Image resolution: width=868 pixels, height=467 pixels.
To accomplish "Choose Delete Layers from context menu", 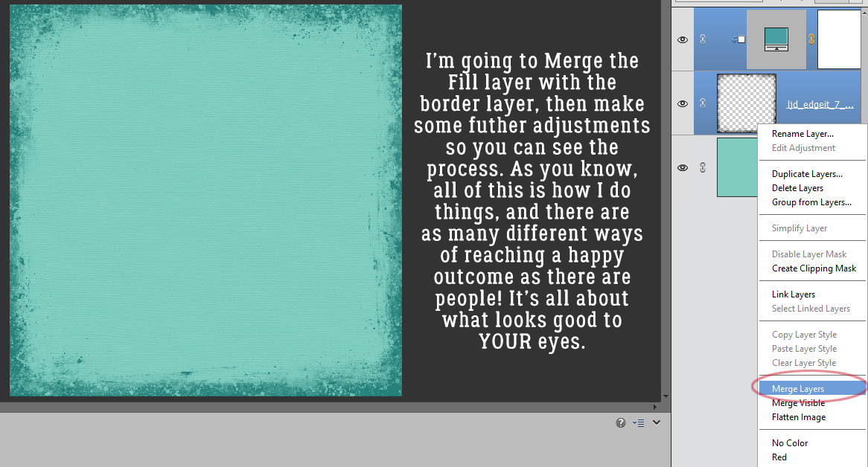I will tap(797, 188).
